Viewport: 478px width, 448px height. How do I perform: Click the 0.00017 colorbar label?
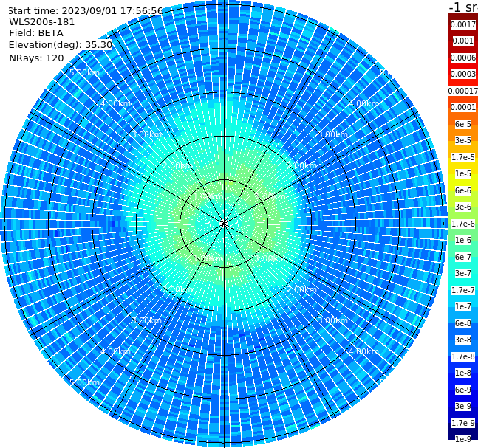point(463,91)
